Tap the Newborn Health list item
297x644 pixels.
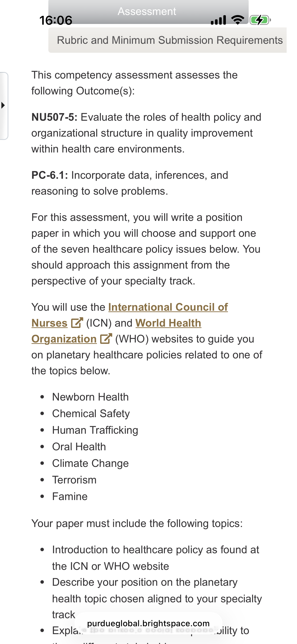pos(90,397)
